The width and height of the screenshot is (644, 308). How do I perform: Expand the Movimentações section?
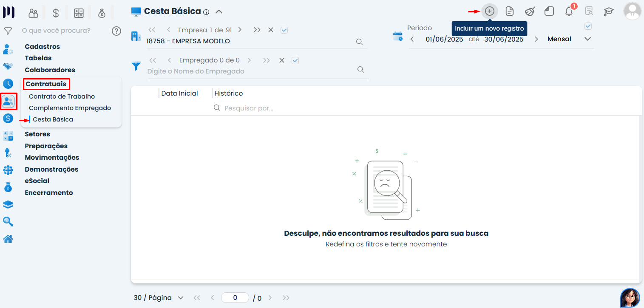tap(52, 158)
